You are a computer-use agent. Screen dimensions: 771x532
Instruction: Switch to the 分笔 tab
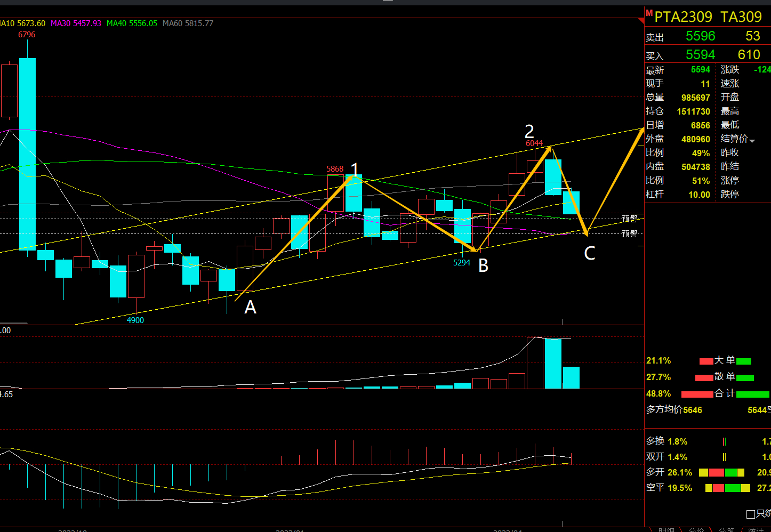tap(726, 530)
